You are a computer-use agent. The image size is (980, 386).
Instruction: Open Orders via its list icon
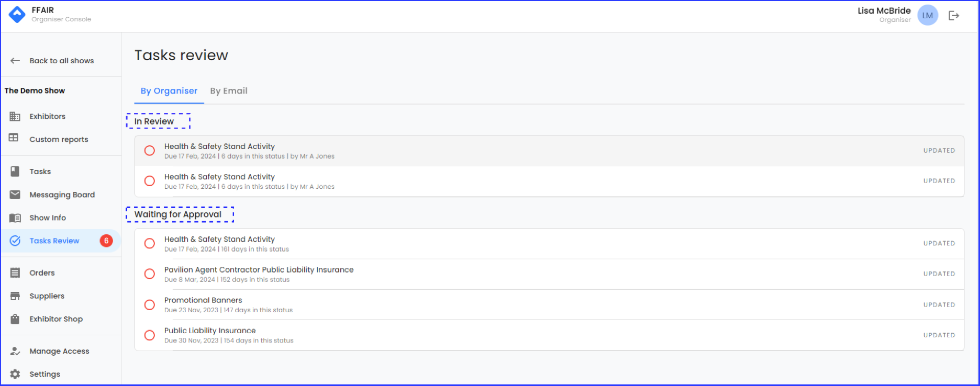15,273
